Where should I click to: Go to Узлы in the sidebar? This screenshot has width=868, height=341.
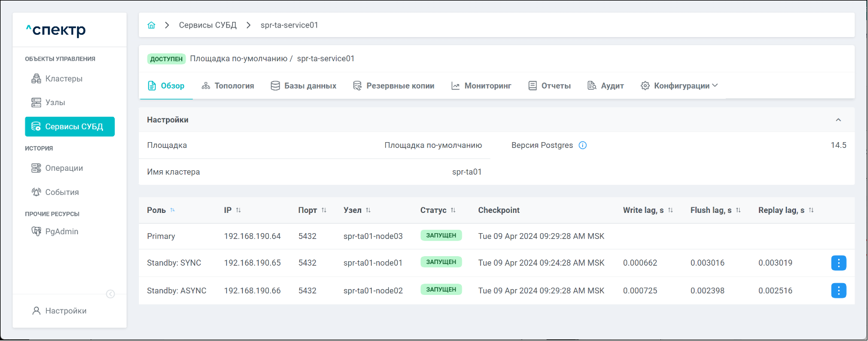click(55, 103)
